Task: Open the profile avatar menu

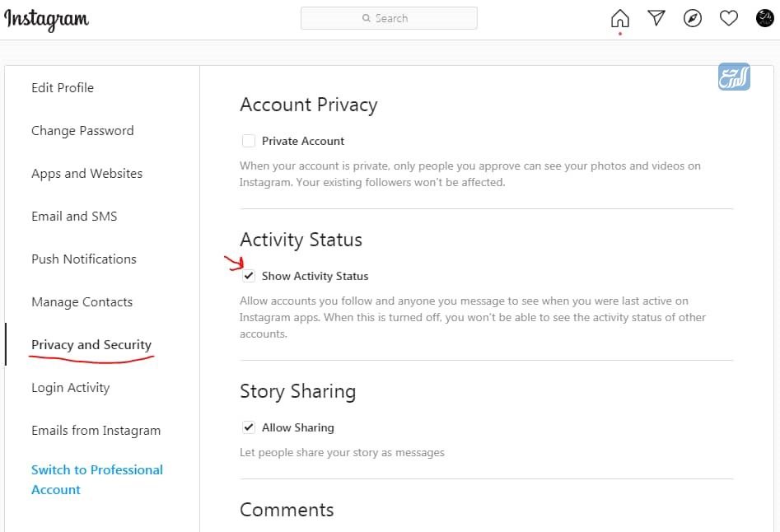Action: [x=764, y=18]
